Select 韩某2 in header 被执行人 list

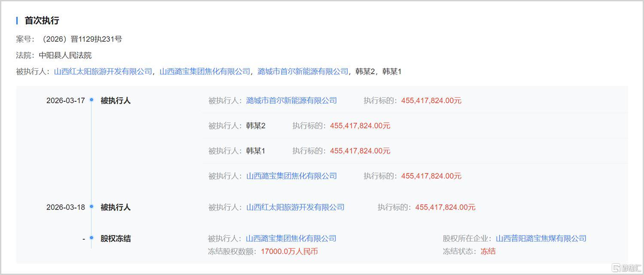click(365, 72)
